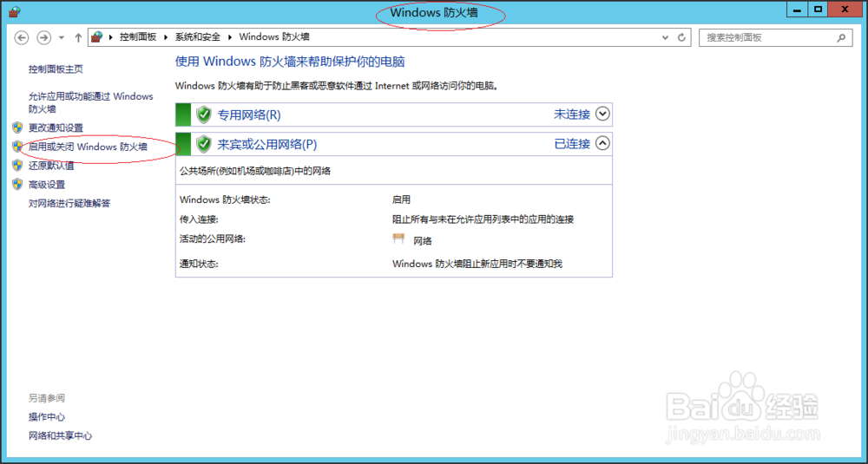Viewport: 868px width, 464px height.
Task: Open 控制面板主页 link
Action: tap(56, 69)
